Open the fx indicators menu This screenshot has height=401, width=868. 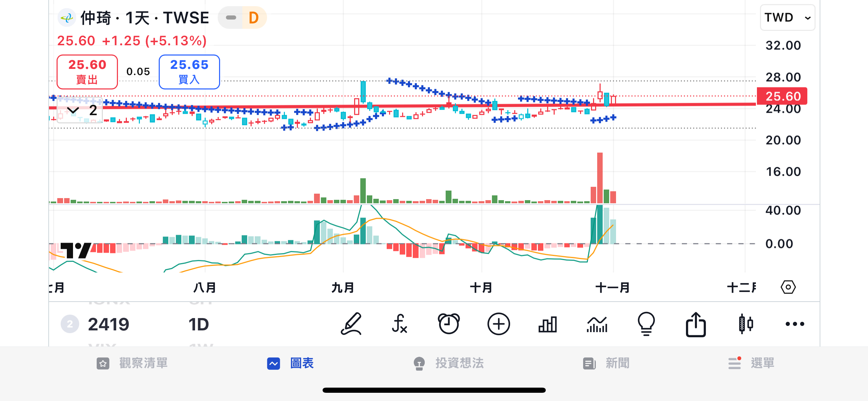pyautogui.click(x=399, y=324)
